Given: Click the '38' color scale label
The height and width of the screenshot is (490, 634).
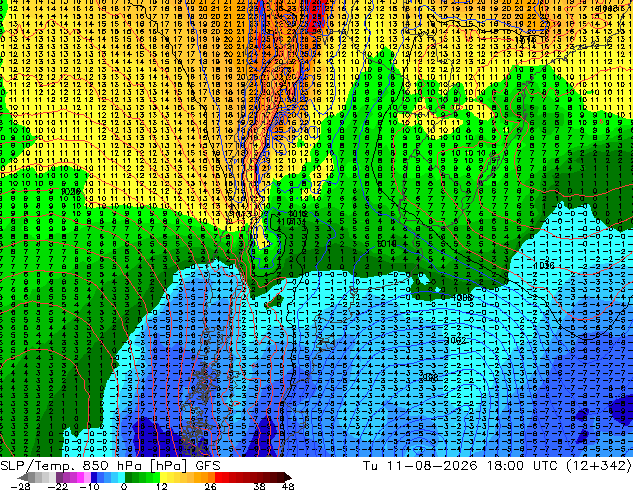Looking at the screenshot, I should click(260, 486).
